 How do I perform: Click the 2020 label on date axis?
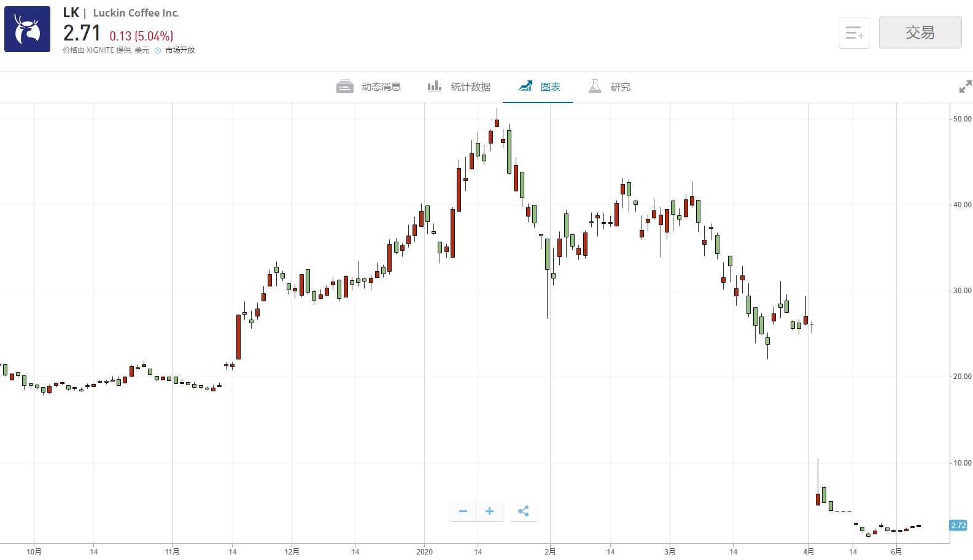(x=424, y=551)
